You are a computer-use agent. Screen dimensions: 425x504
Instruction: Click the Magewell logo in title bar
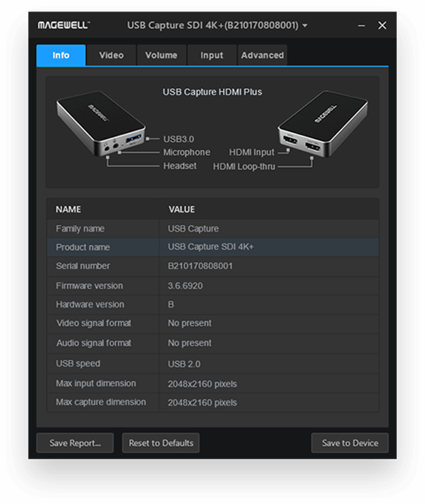pos(63,25)
